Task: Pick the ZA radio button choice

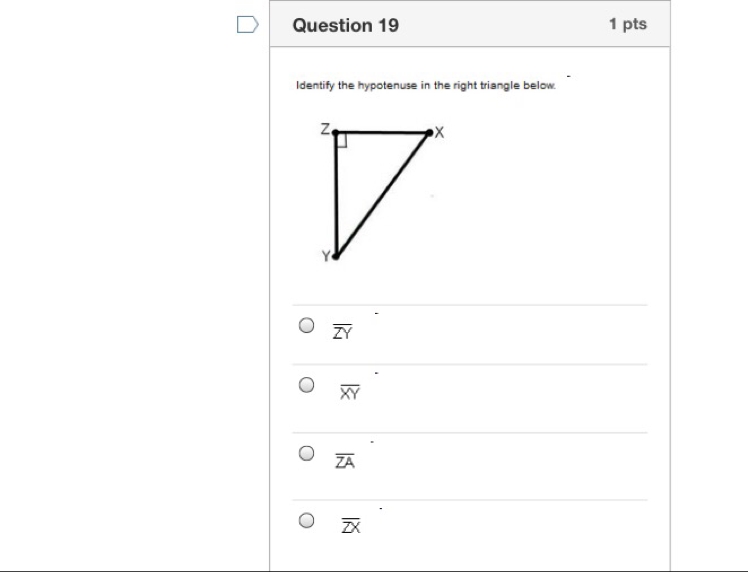Action: click(x=306, y=453)
